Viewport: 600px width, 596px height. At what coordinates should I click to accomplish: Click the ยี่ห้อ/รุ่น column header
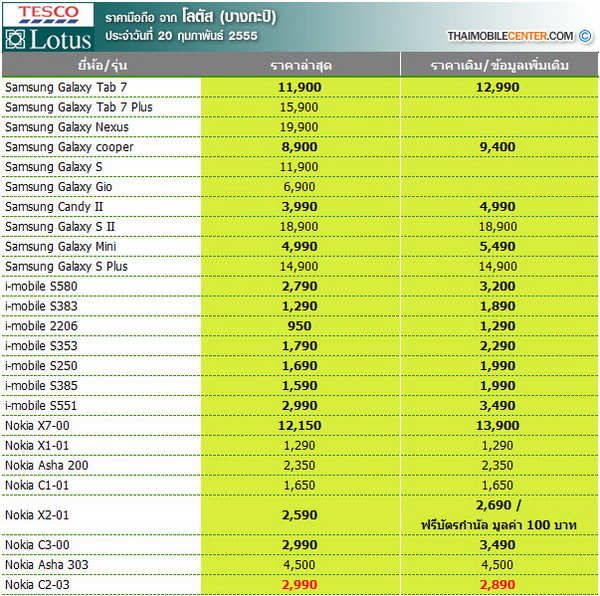click(102, 65)
